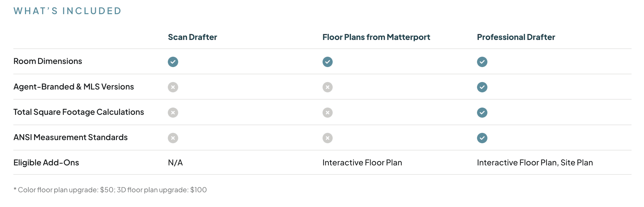This screenshot has width=644, height=207.
Task: Click Agent-Branded X icon under Floor Plans from Matterport
Action: 327,87
